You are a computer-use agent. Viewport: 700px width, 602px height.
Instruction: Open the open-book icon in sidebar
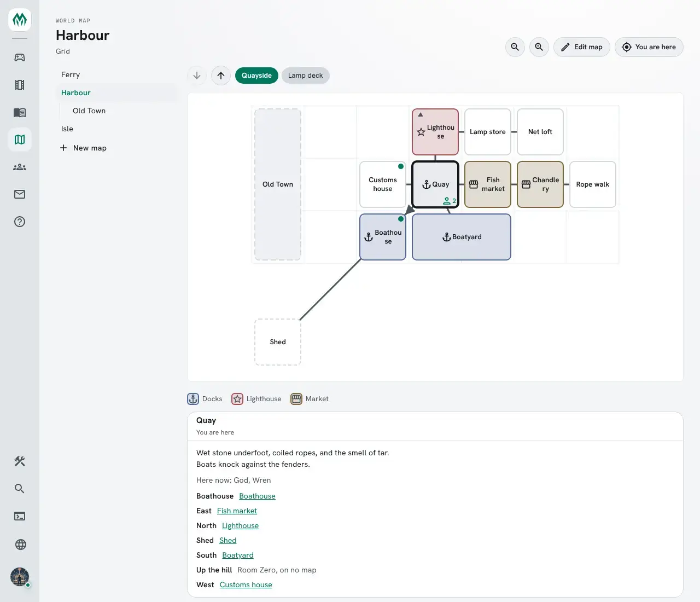pyautogui.click(x=20, y=112)
